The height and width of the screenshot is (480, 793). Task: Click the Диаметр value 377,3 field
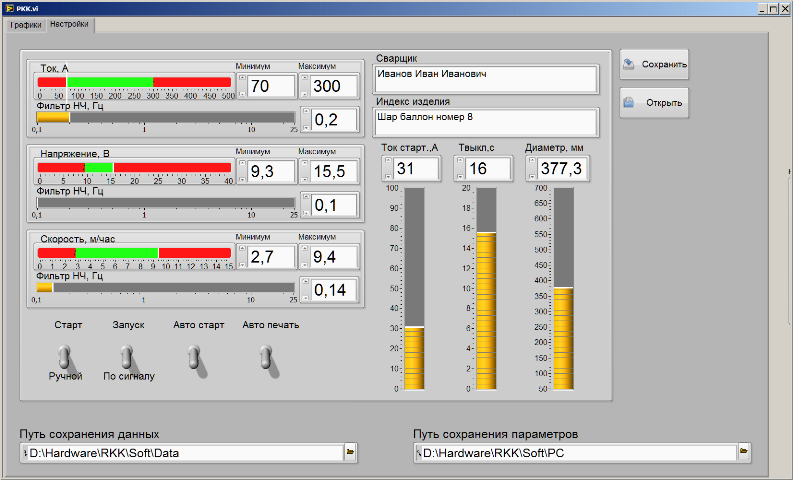point(562,168)
